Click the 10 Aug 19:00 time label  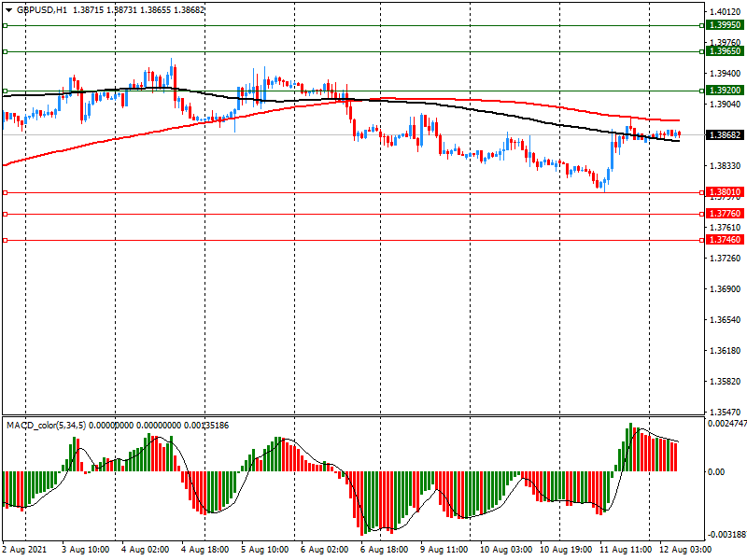566,550
